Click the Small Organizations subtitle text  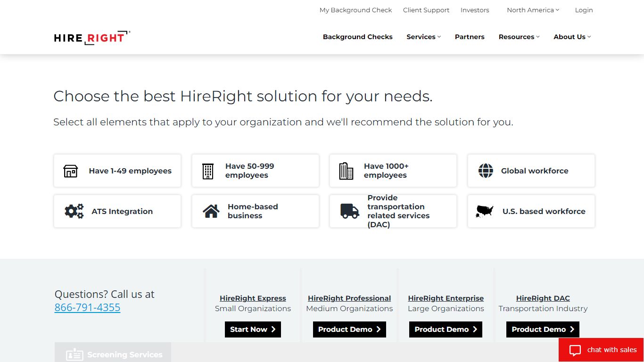tap(253, 309)
